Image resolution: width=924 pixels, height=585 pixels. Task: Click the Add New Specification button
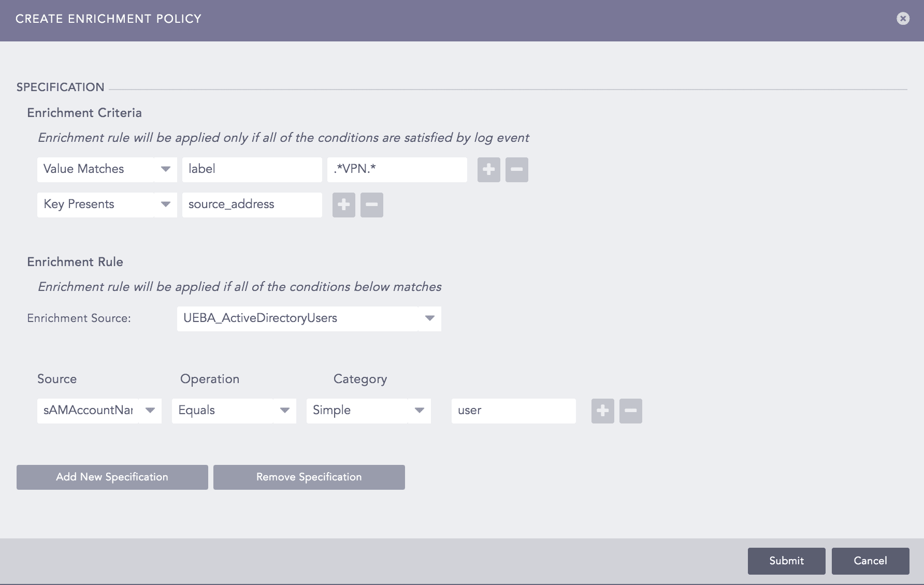click(x=112, y=477)
